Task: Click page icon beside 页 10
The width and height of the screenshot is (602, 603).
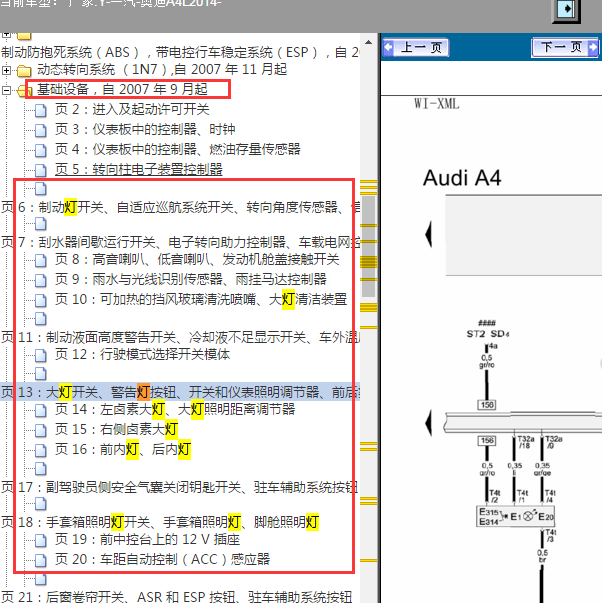Action: (x=41, y=300)
